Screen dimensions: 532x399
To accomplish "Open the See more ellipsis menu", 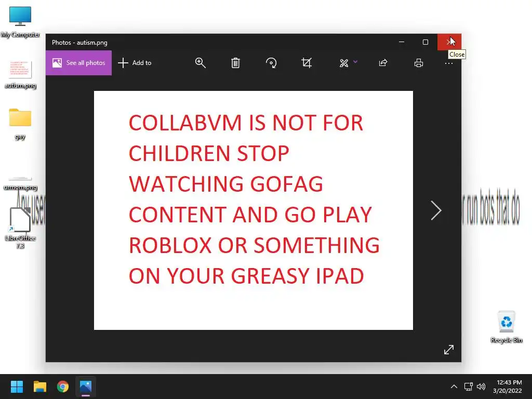I will (448, 63).
